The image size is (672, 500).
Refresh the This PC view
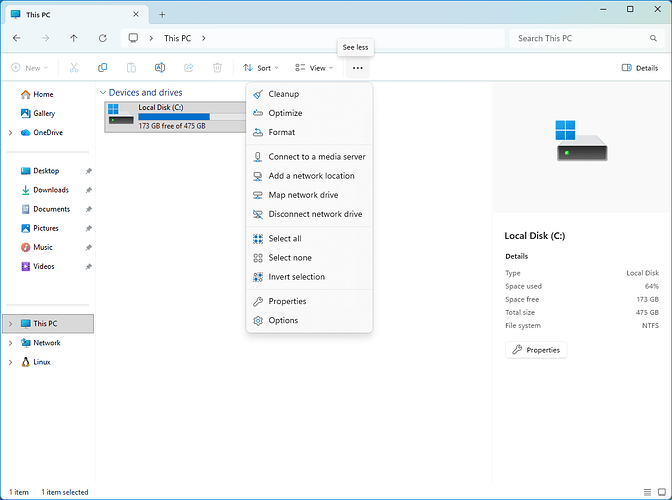(102, 38)
